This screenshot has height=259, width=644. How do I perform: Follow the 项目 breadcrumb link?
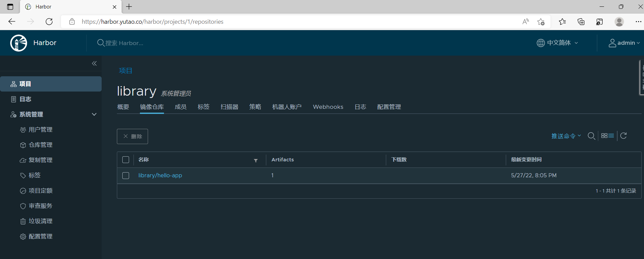click(x=125, y=71)
